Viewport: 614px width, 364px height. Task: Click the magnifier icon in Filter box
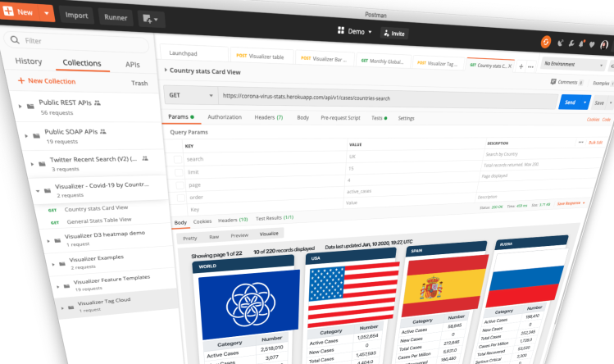click(15, 39)
